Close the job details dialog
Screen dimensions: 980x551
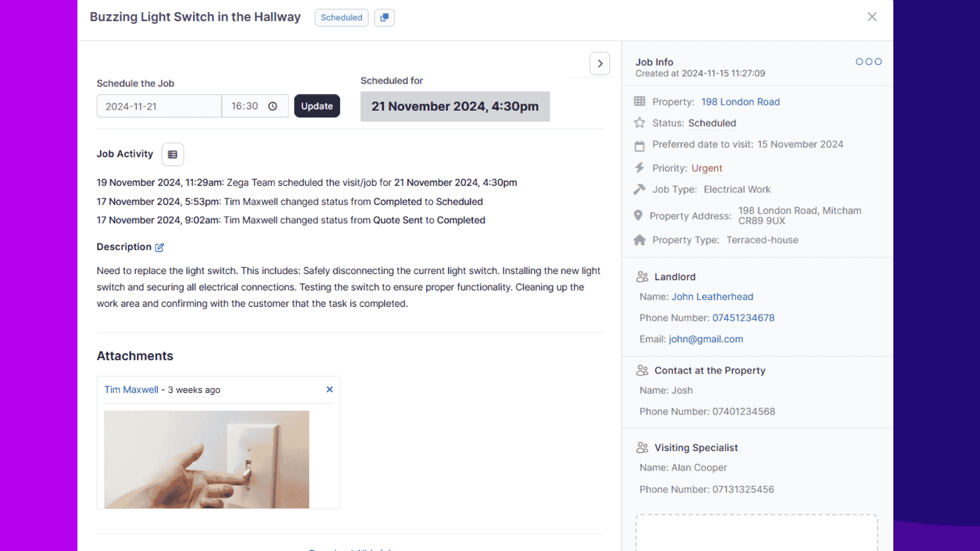(x=872, y=17)
